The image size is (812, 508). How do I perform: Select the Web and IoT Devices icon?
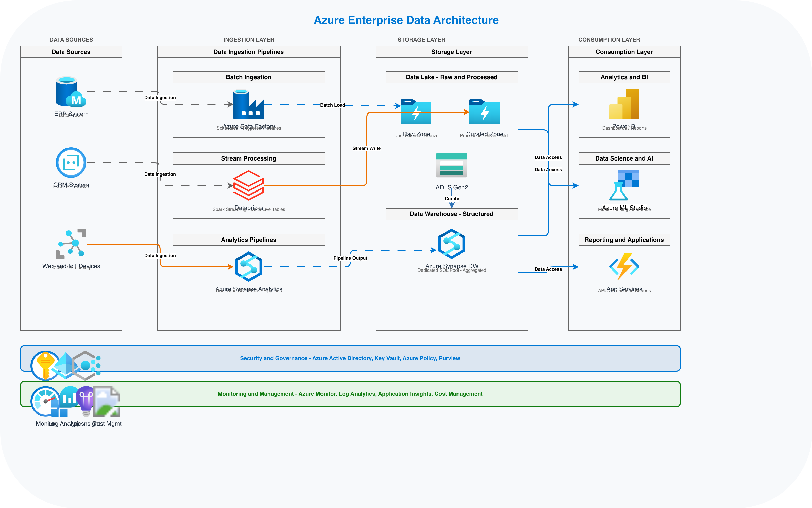click(x=71, y=244)
